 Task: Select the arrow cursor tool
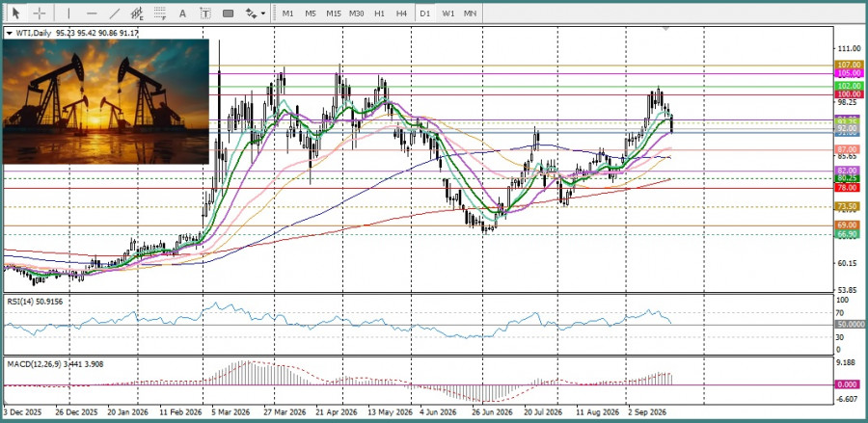point(16,13)
